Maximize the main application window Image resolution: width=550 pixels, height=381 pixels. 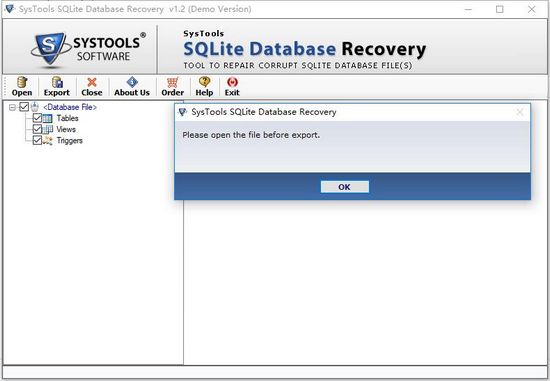pyautogui.click(x=500, y=9)
